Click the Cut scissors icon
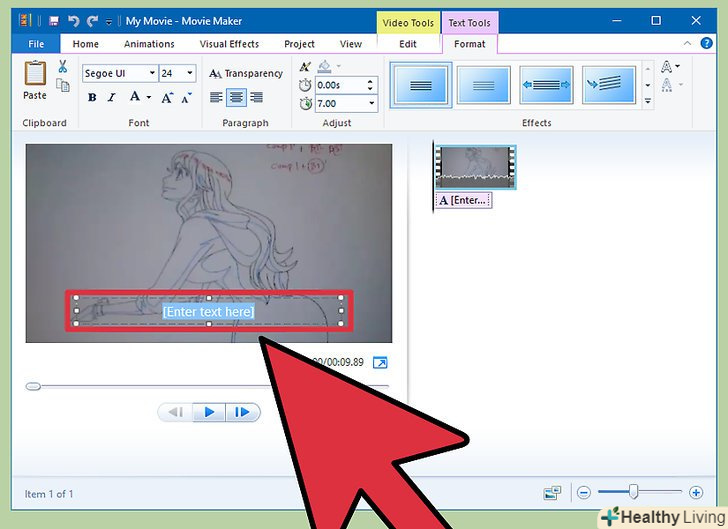Image resolution: width=728 pixels, height=529 pixels. 62,67
